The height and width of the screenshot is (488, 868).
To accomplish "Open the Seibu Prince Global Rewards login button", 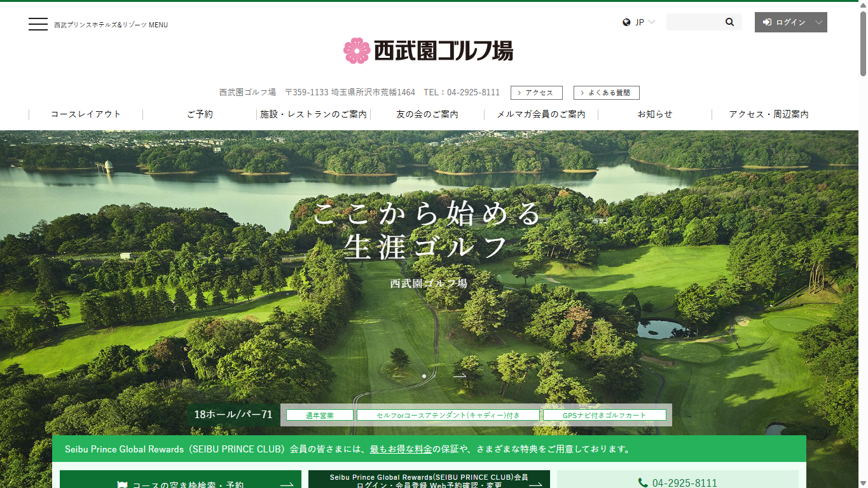I will [x=429, y=479].
